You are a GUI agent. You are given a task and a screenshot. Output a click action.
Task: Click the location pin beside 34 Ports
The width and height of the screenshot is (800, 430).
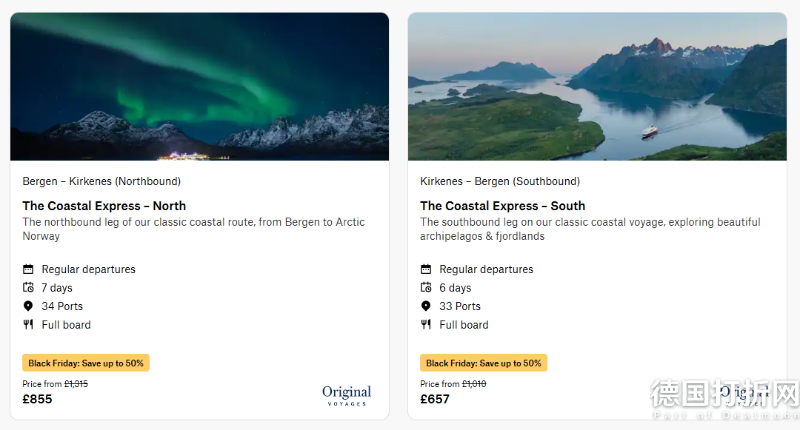tap(28, 306)
